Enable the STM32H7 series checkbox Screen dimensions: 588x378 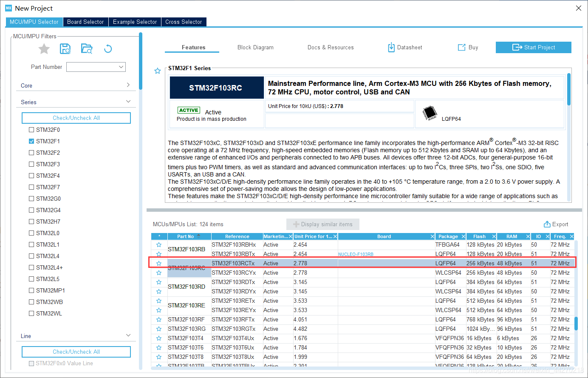tap(31, 222)
